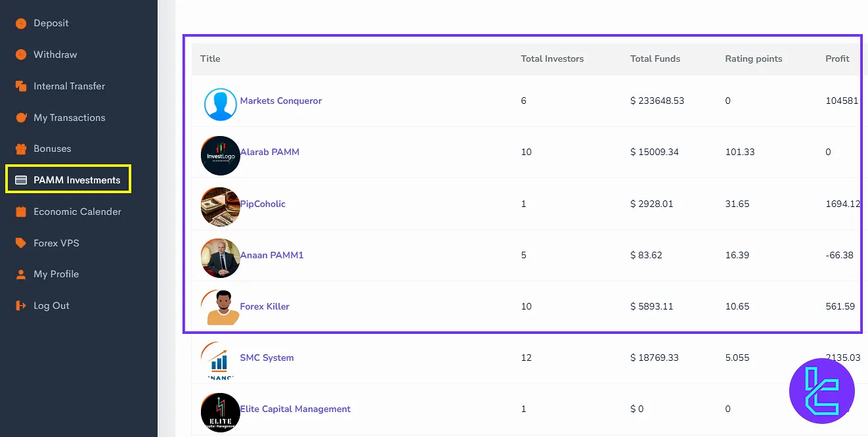Click the $ 15009.34 funds value

click(x=655, y=152)
